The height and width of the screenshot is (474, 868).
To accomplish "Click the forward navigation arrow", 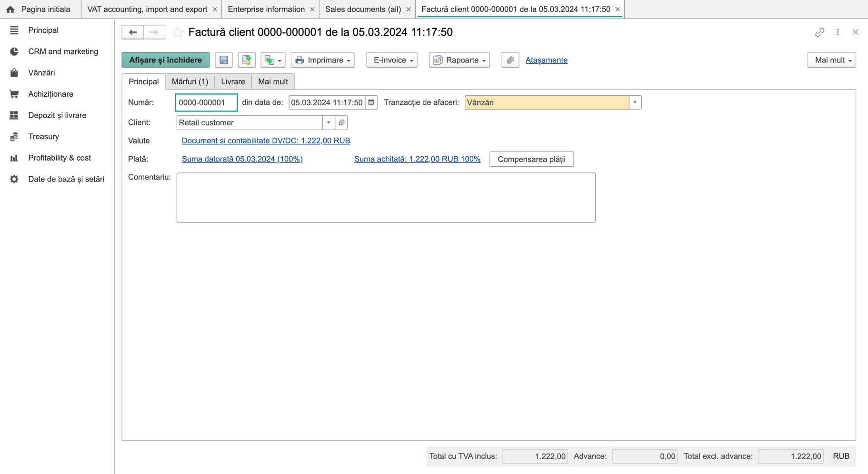I will [x=154, y=32].
